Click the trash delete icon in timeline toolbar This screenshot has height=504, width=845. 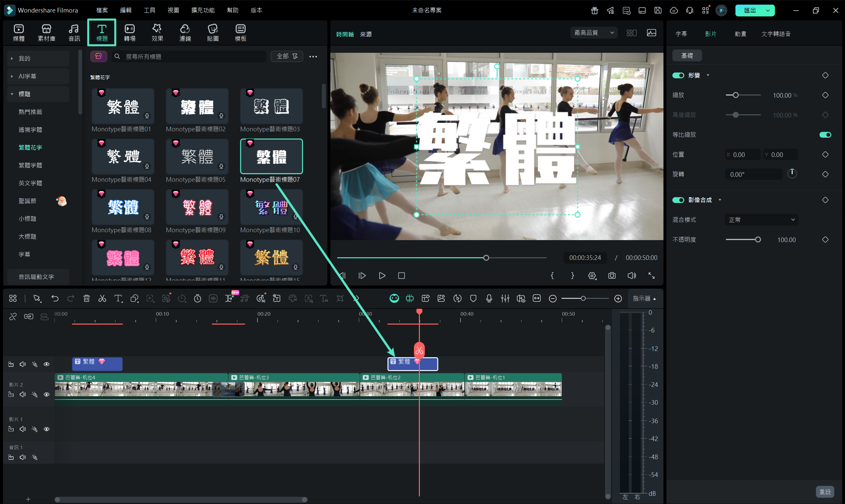click(x=86, y=299)
